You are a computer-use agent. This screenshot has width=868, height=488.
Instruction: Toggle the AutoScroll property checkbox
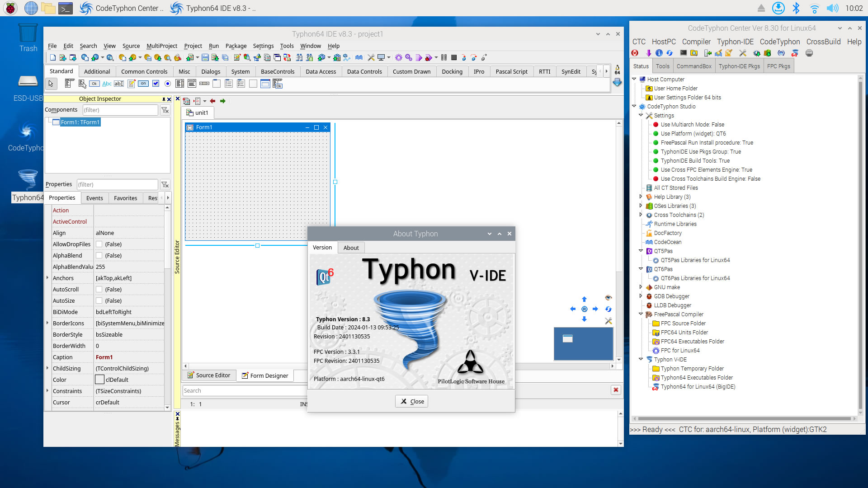tap(99, 290)
